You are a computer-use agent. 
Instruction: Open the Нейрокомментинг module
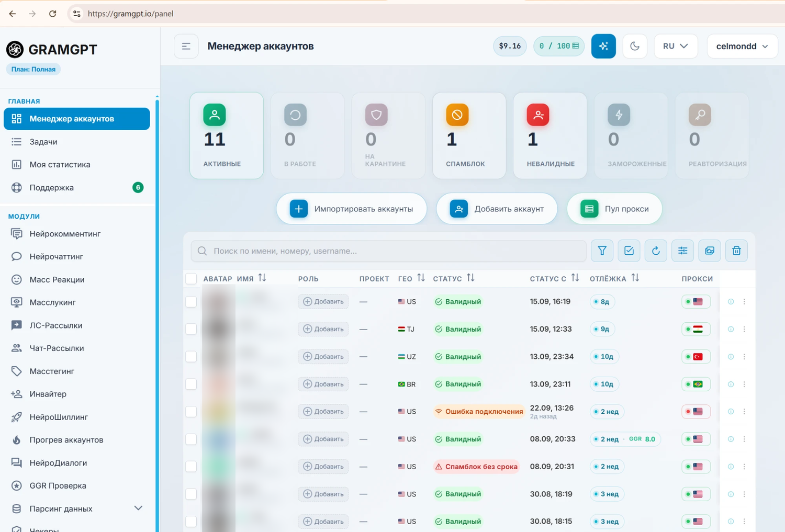[77, 234]
